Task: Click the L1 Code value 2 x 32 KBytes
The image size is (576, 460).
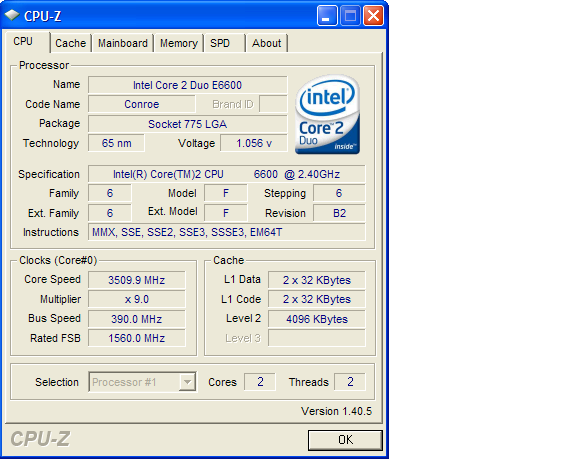Action: pyautogui.click(x=317, y=299)
